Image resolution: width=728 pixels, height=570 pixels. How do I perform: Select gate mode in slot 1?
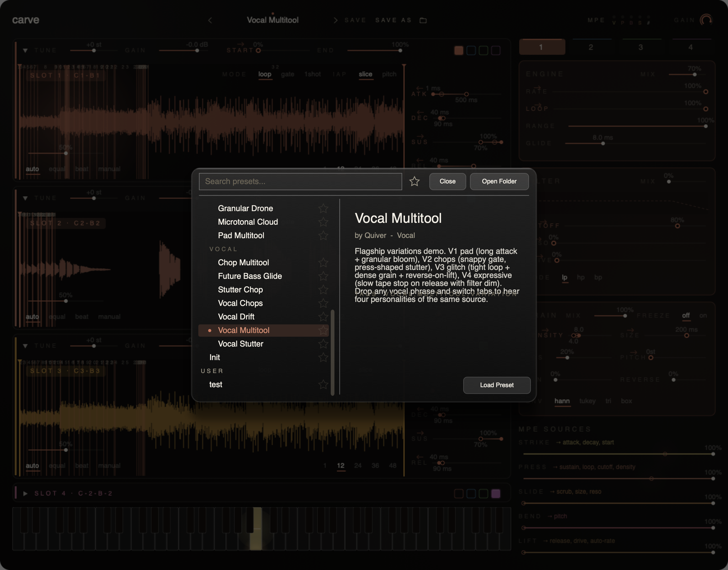click(288, 74)
